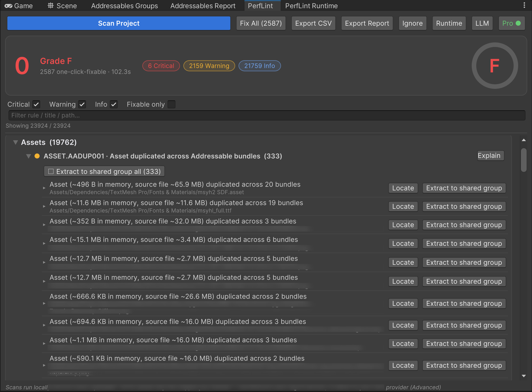532x392 pixels.
Task: Click the 'Grade F' heading text
Action: tap(56, 61)
